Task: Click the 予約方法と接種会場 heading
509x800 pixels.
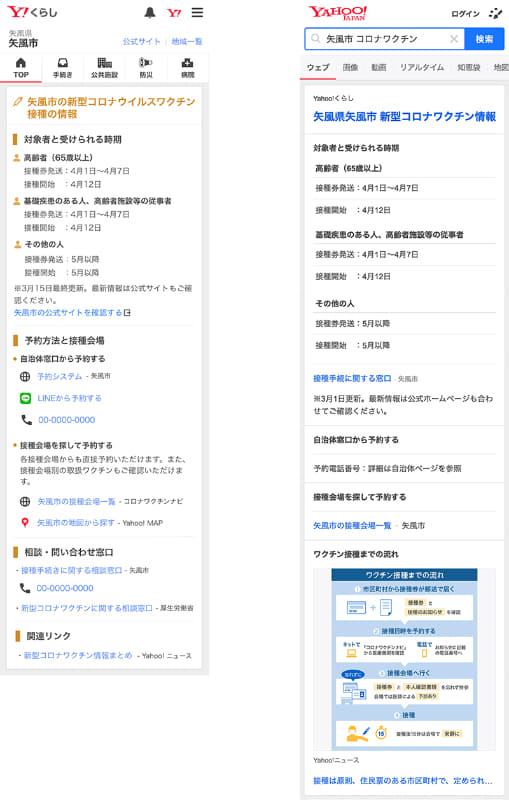Action: 64,340
